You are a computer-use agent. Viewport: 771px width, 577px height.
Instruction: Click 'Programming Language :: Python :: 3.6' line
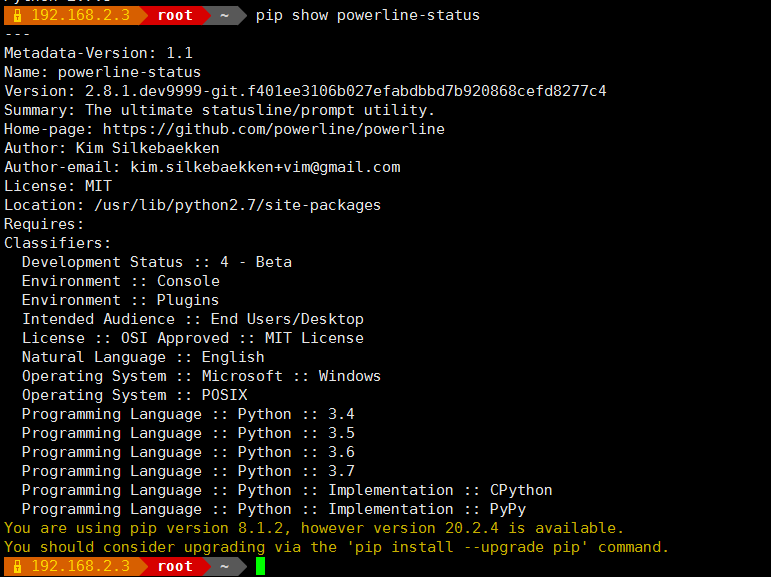click(x=188, y=452)
